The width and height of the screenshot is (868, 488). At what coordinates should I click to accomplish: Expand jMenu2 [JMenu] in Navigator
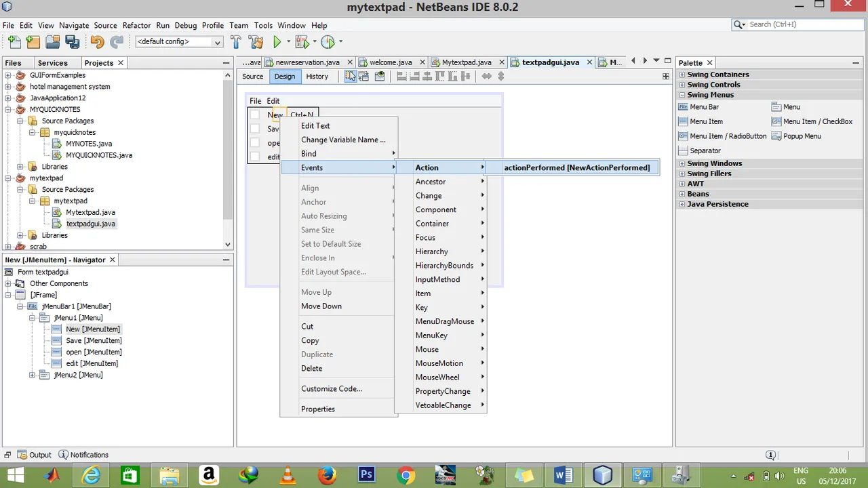[33, 375]
